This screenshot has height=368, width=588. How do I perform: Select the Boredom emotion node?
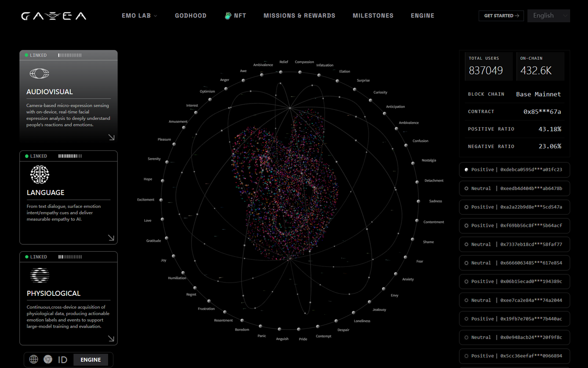pos(243,320)
